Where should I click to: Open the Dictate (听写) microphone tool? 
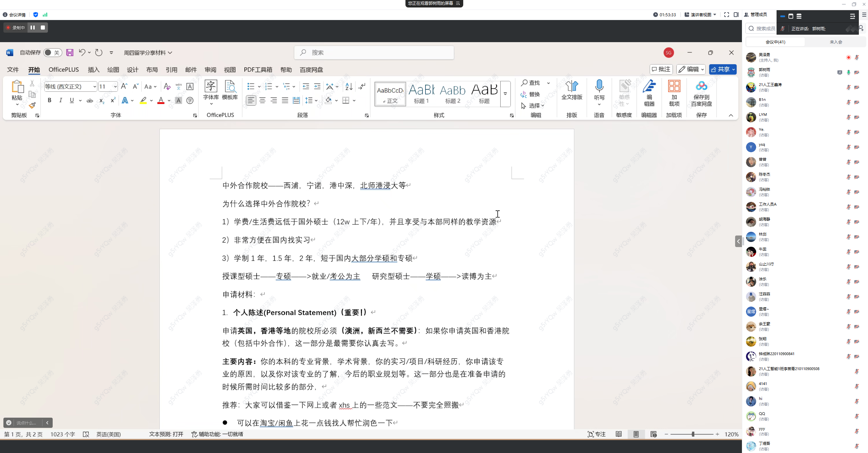pyautogui.click(x=599, y=87)
